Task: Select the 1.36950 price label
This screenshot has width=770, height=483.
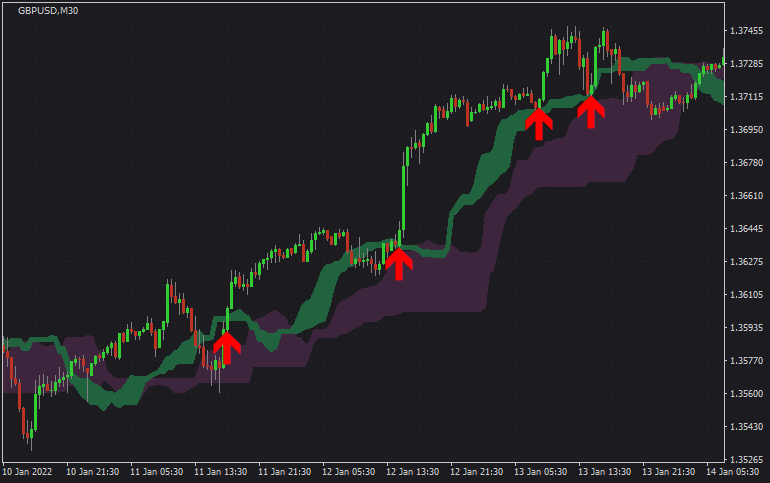Action: (x=746, y=130)
